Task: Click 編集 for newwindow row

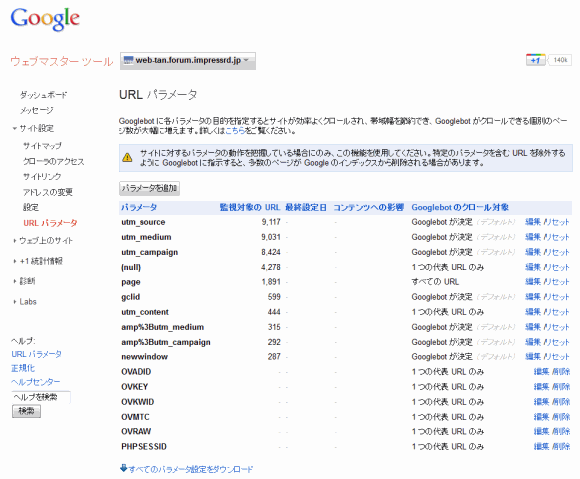Action: click(x=533, y=357)
